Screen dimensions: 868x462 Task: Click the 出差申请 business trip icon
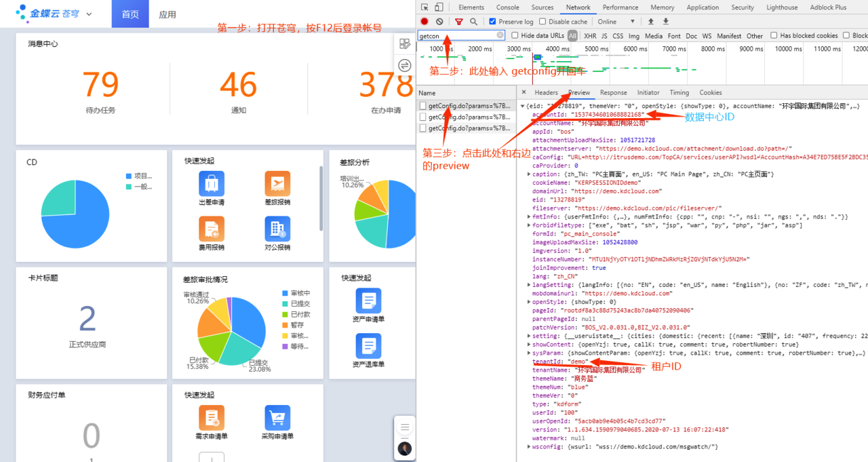212,184
